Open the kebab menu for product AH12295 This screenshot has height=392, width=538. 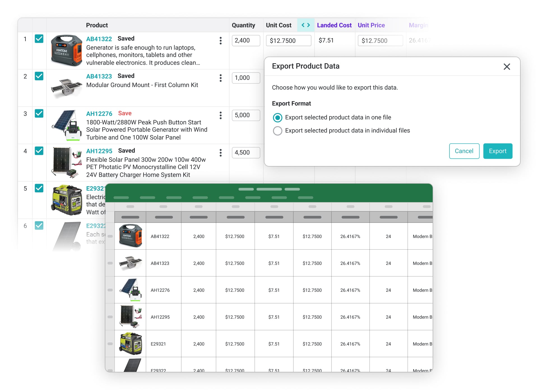(221, 153)
